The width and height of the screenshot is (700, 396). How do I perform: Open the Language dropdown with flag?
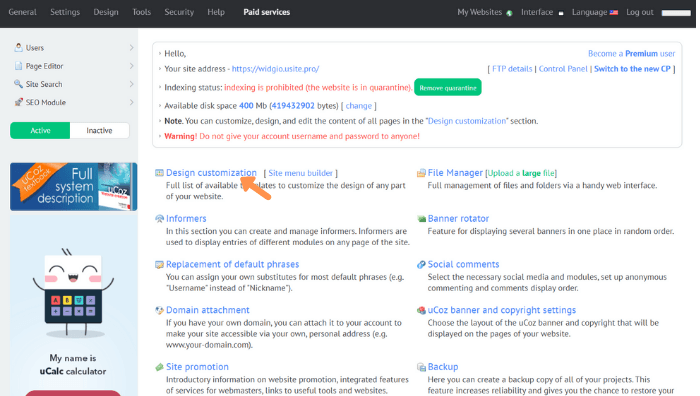point(595,12)
